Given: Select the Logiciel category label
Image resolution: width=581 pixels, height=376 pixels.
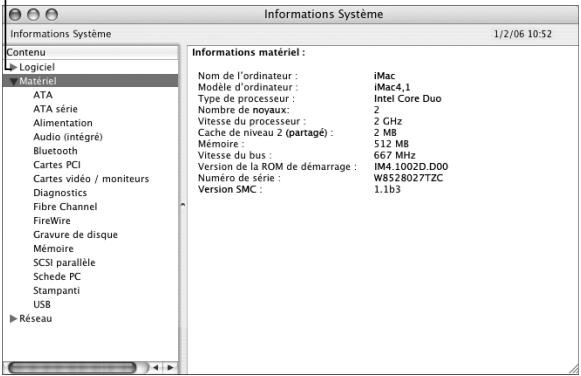Looking at the screenshot, I should tap(37, 67).
